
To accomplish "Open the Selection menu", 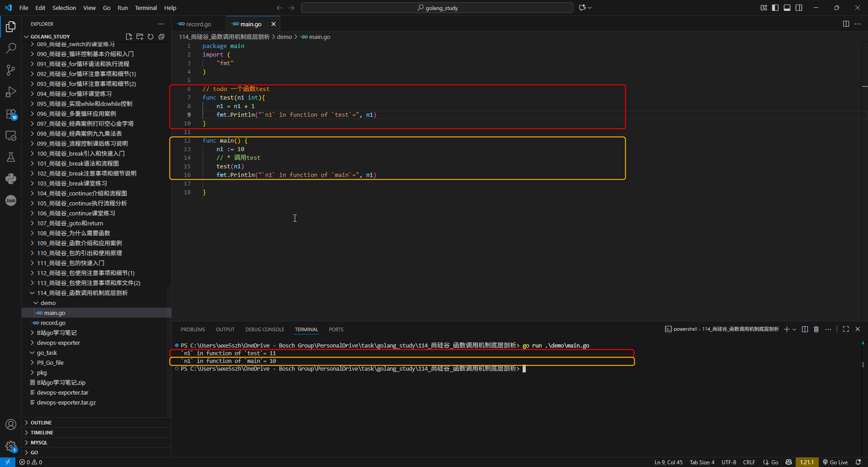I will pyautogui.click(x=64, y=8).
